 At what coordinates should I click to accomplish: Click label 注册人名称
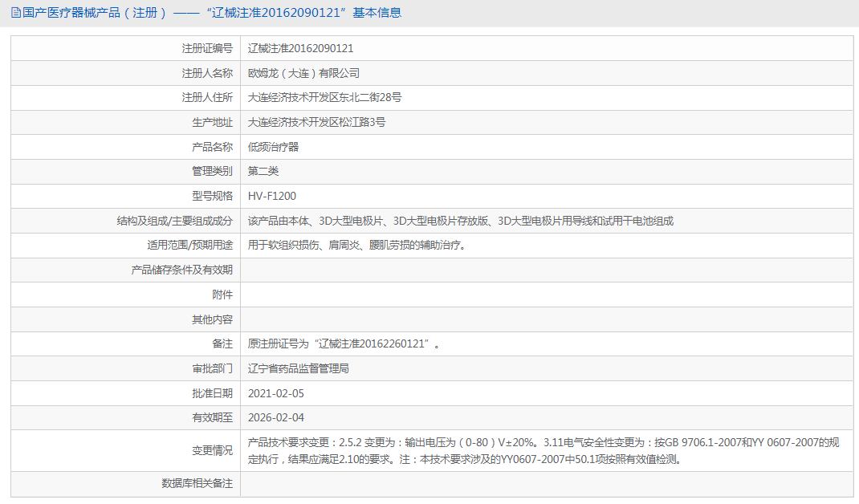(207, 73)
